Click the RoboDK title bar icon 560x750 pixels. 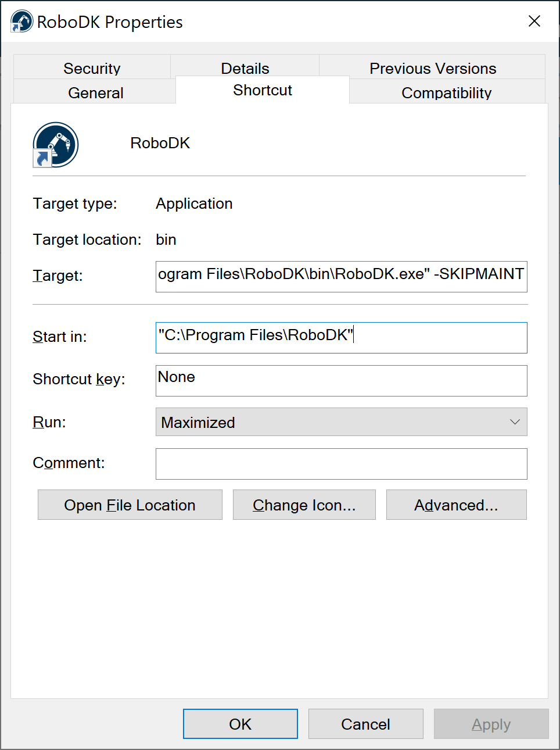21,22
